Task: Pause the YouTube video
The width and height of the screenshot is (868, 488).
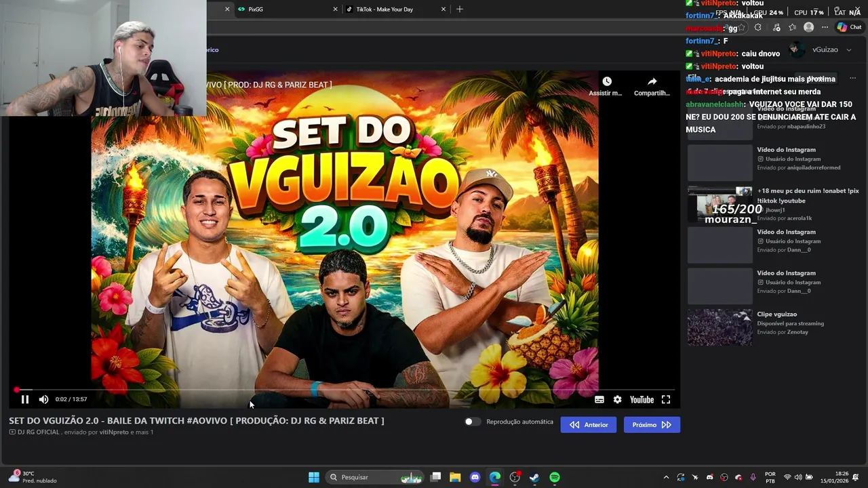Action: point(25,399)
